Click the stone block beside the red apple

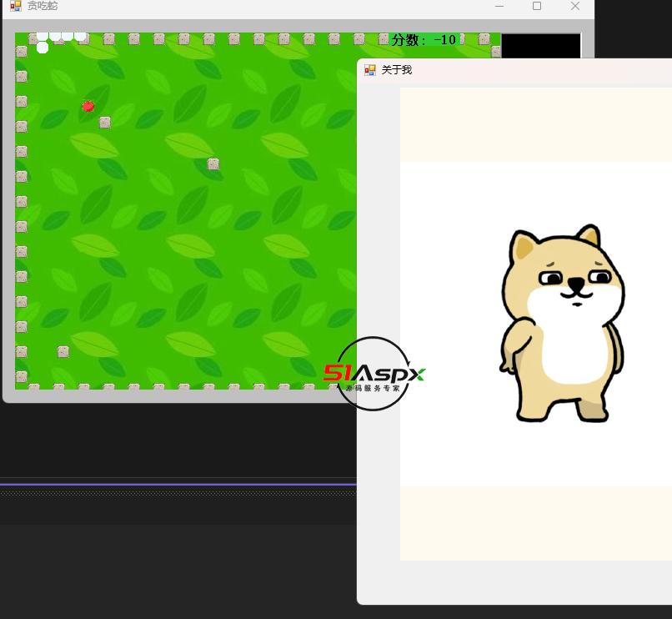[105, 123]
